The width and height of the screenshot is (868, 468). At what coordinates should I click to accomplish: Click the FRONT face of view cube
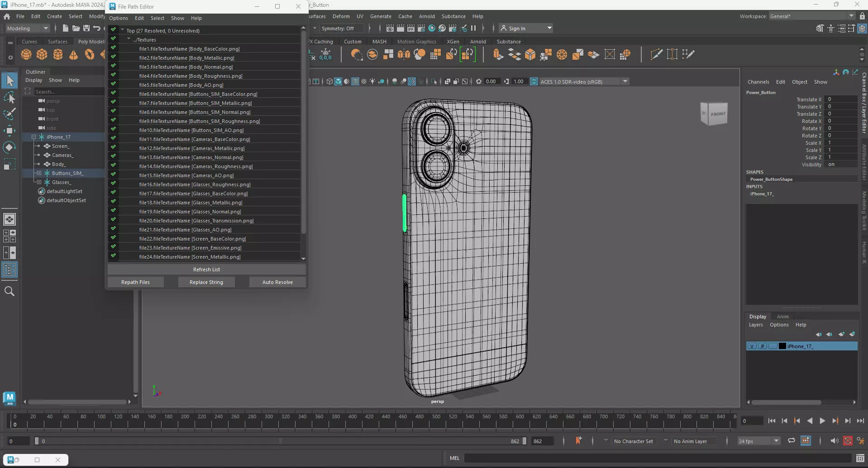pyautogui.click(x=717, y=114)
